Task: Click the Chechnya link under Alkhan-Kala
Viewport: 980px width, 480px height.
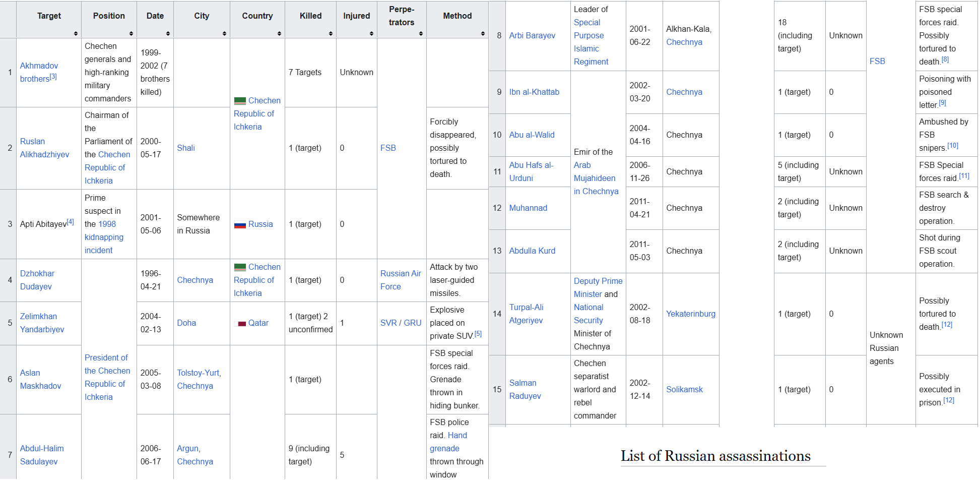Action: click(x=684, y=42)
